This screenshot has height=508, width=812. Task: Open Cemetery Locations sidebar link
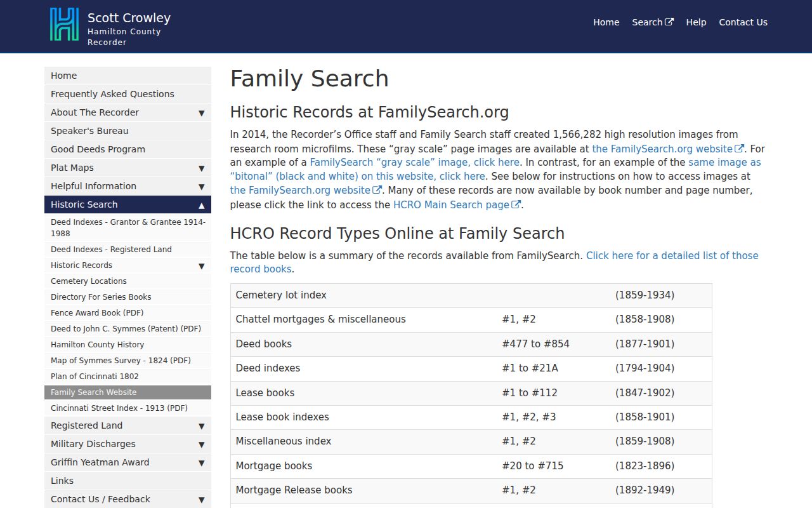128,281
